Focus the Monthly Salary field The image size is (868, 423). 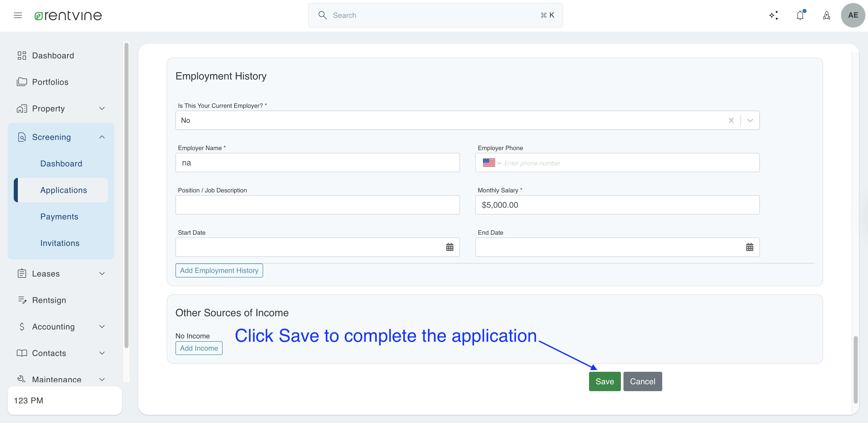coord(617,205)
